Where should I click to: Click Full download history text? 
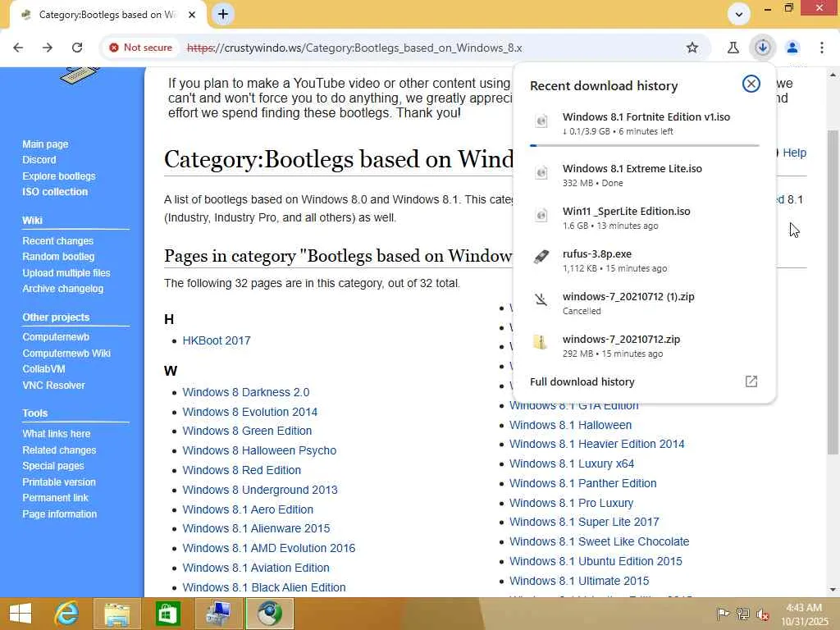tap(582, 382)
